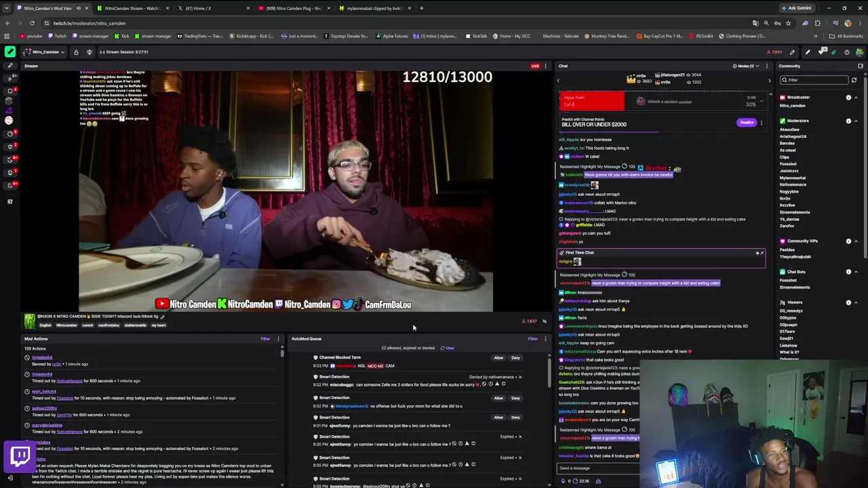This screenshot has width=868, height=488.
Task: Open the All Bookmarks folder
Action: (x=846, y=36)
